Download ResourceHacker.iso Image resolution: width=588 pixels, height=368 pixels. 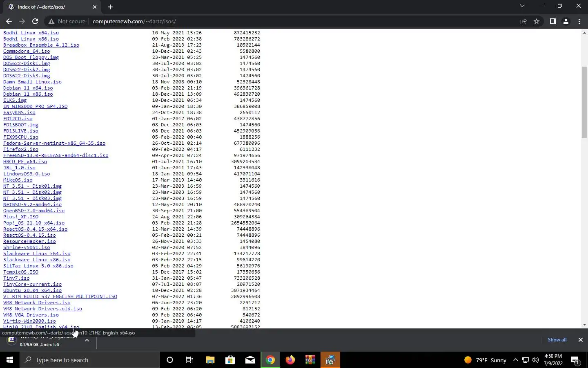click(29, 241)
